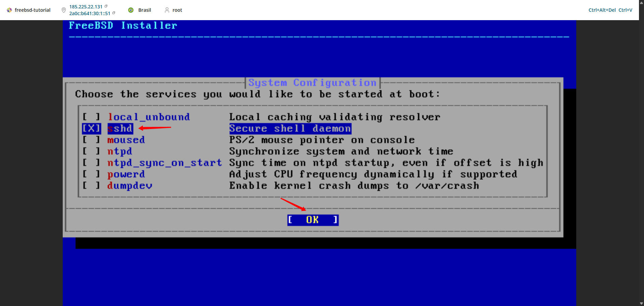Image resolution: width=644 pixels, height=306 pixels.
Task: Enable the local_unbound checkbox
Action: pos(91,117)
